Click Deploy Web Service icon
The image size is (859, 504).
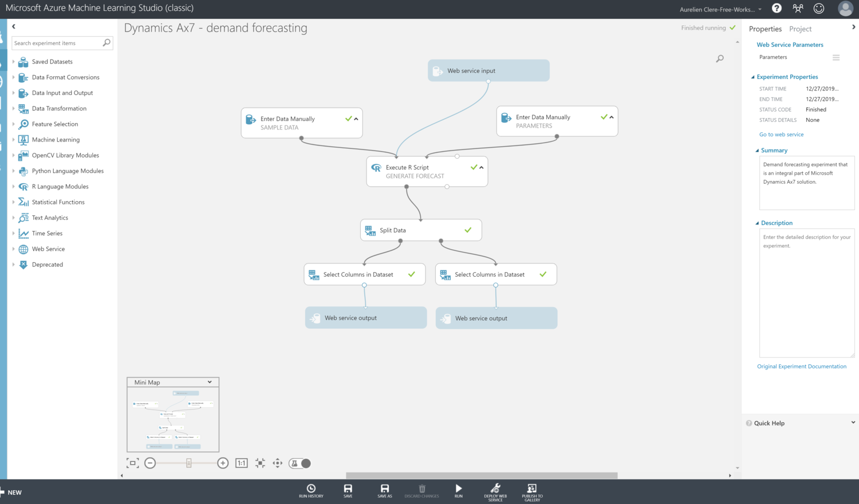point(495,488)
